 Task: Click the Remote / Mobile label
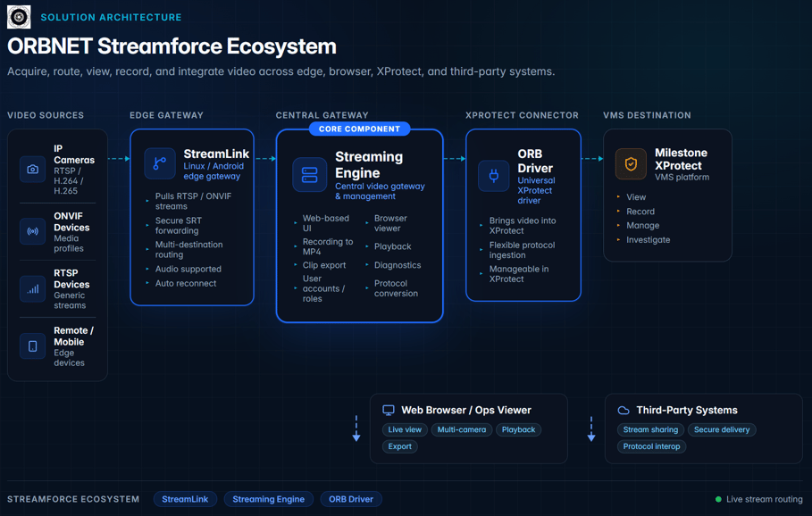(x=73, y=336)
